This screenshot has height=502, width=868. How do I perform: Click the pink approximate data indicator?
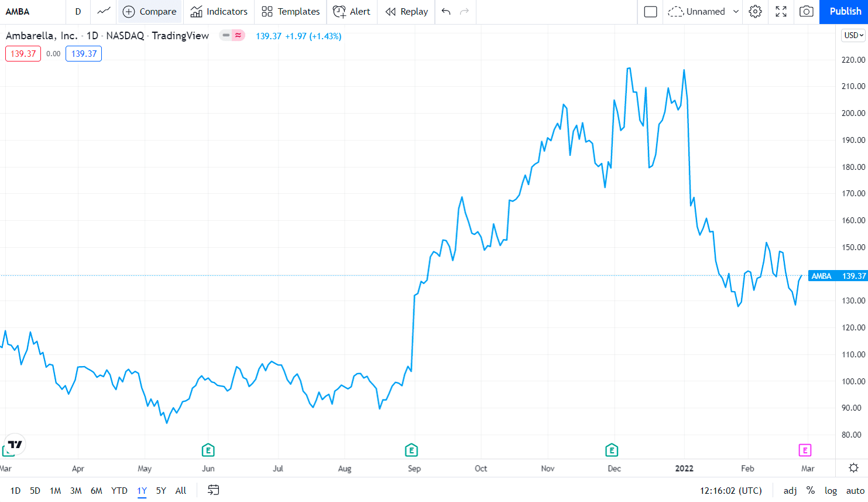point(238,35)
